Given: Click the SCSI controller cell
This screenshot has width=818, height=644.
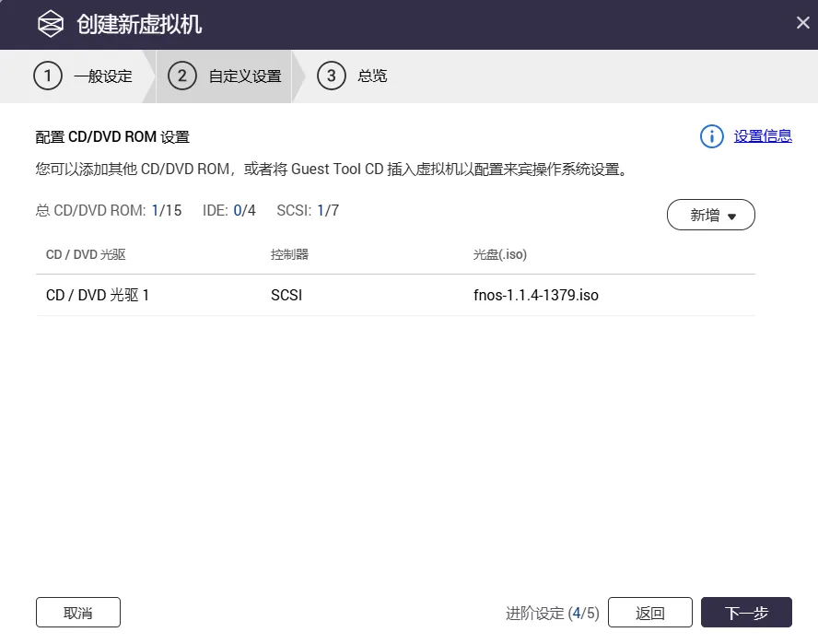Looking at the screenshot, I should [x=286, y=296].
